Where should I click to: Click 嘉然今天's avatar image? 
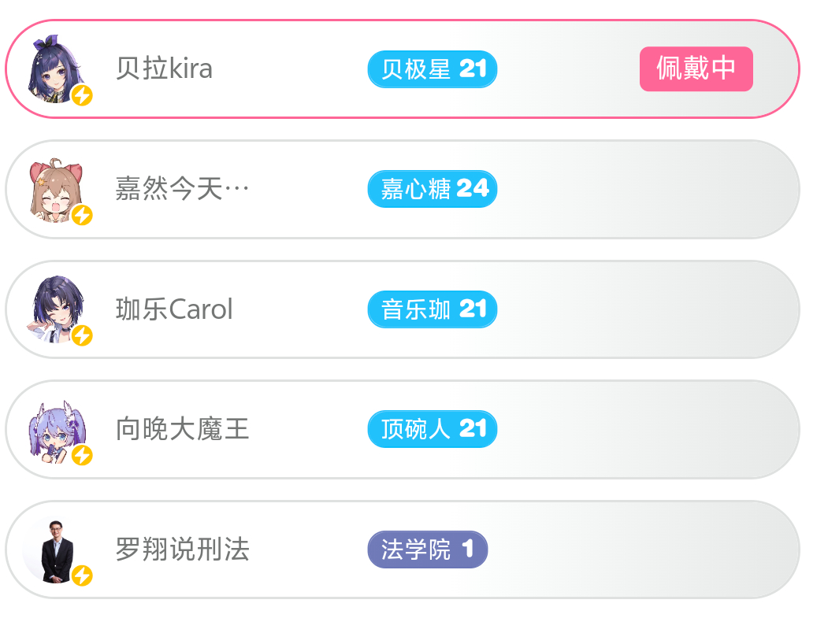[x=54, y=189]
